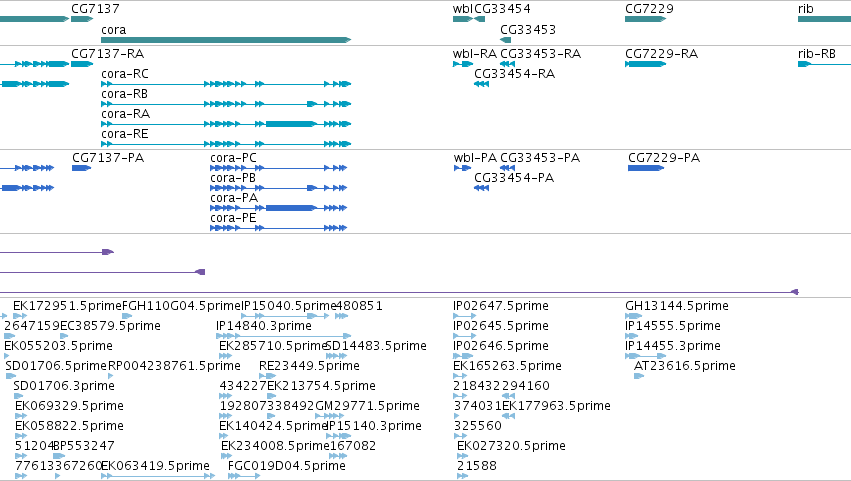Image resolution: width=851 pixels, height=481 pixels.
Task: Click the cora-PC protein label
Action: (233, 158)
